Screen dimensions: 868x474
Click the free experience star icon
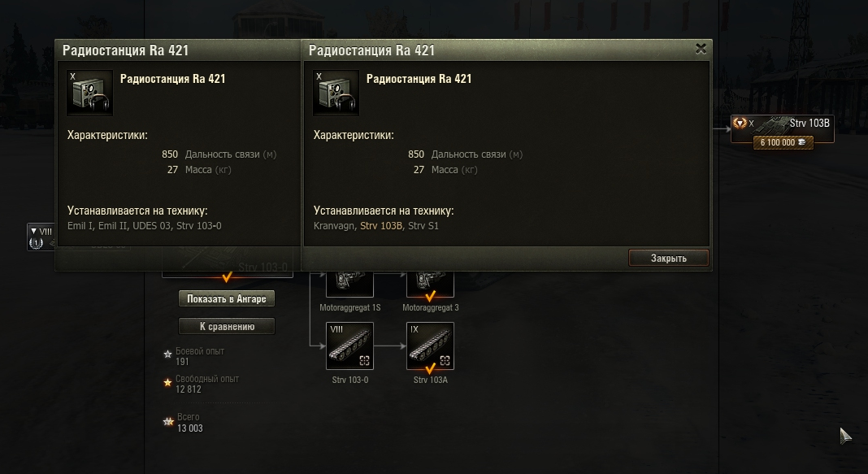pos(167,382)
